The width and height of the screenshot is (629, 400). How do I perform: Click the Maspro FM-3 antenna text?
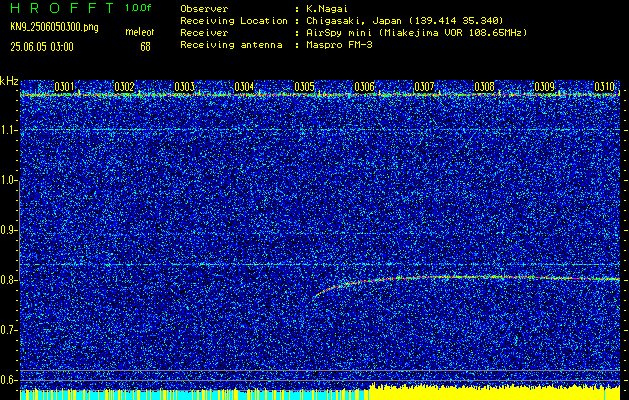pos(339,45)
